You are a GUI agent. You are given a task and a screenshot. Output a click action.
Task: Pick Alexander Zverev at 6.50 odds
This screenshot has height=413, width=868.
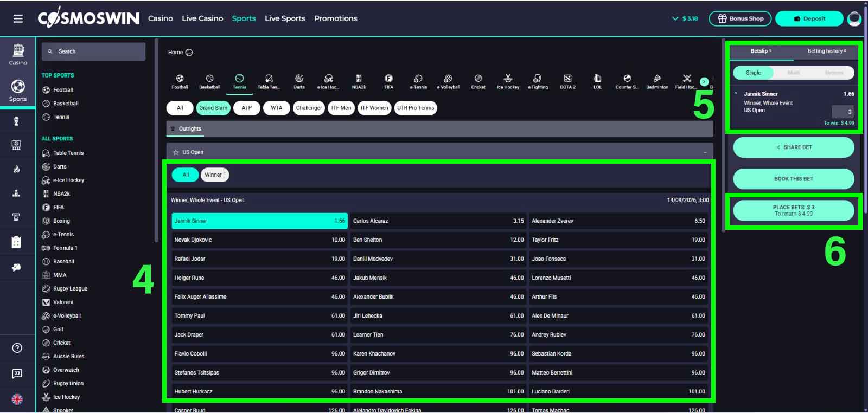(x=618, y=221)
